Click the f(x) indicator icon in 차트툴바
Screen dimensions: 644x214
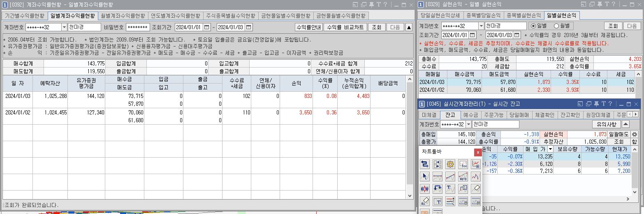463,165
